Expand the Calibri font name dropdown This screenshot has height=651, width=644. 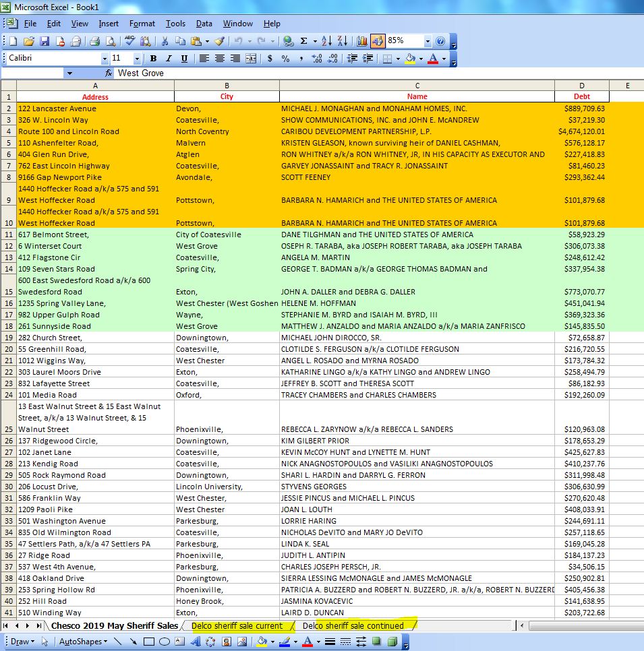pos(105,59)
